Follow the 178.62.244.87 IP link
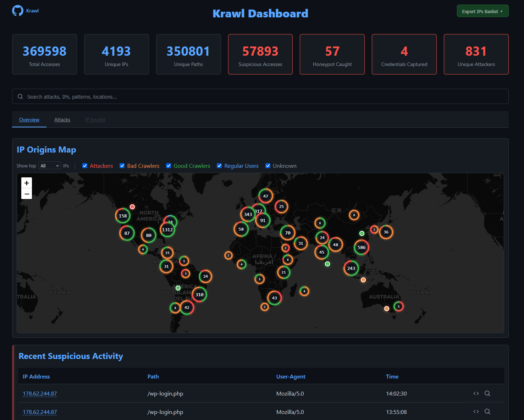The width and height of the screenshot is (524, 420). click(40, 393)
